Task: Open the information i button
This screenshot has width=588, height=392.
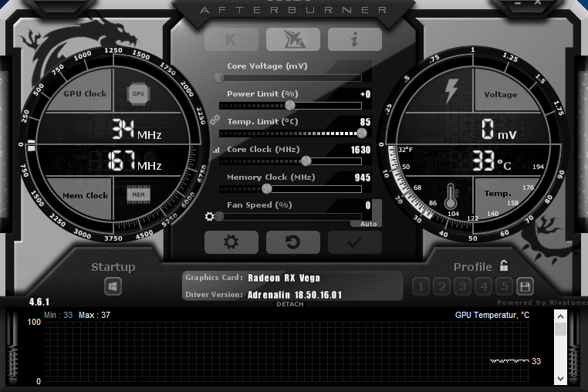Action: coord(355,39)
